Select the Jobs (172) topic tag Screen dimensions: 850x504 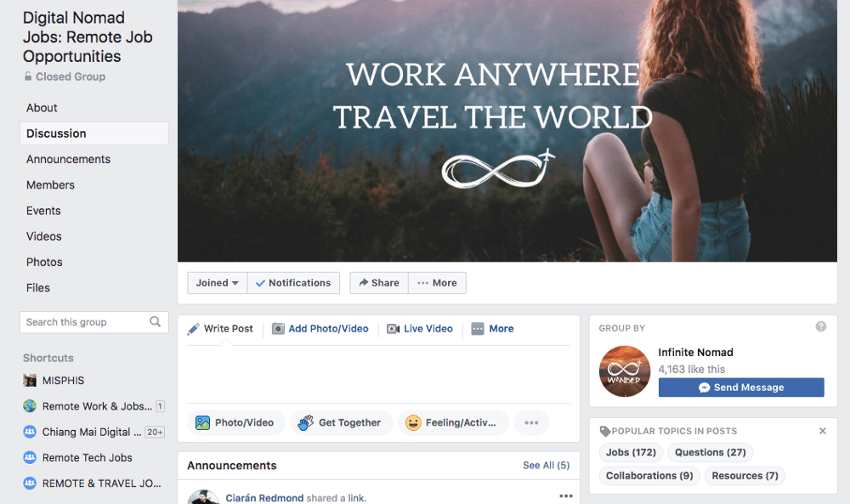click(631, 452)
